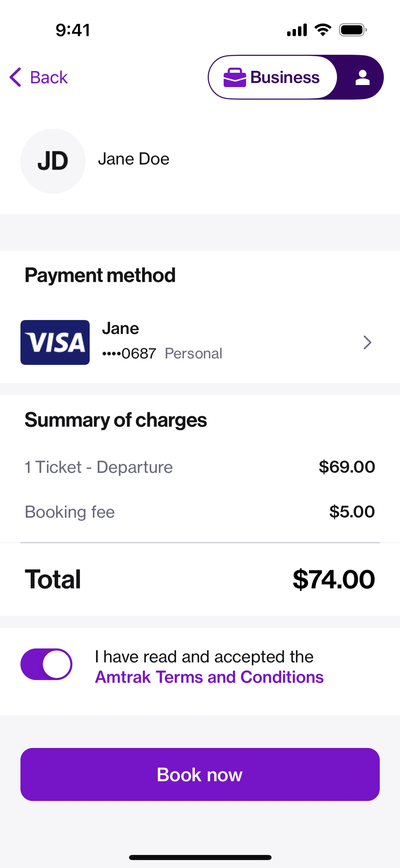Tap the back chevron arrow icon

coord(15,77)
